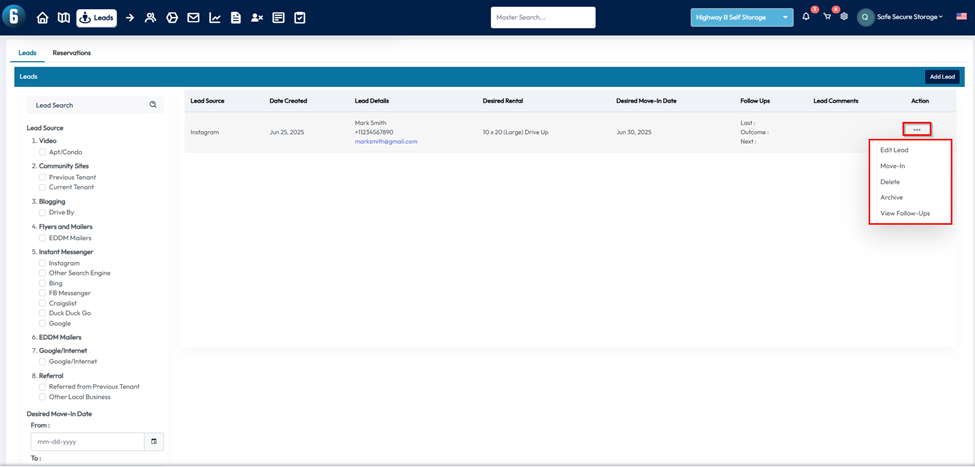Select Move-In from the action menu
The width and height of the screenshot is (975, 467).
[x=892, y=166]
